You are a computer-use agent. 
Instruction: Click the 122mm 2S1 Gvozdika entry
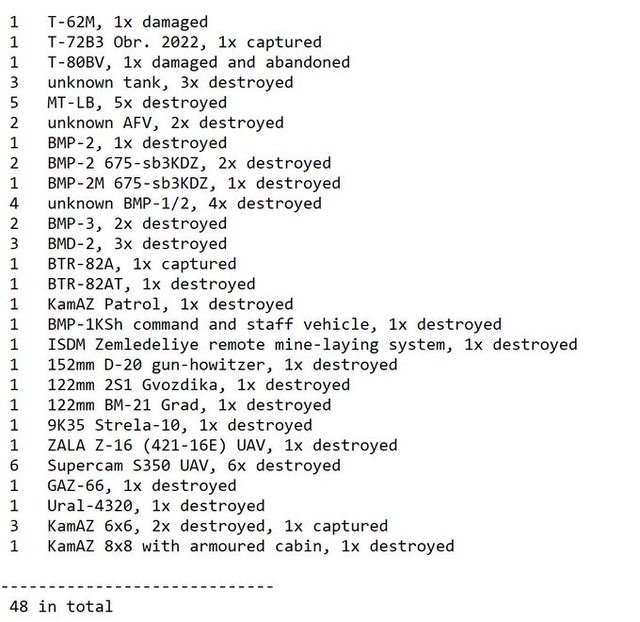point(198,385)
